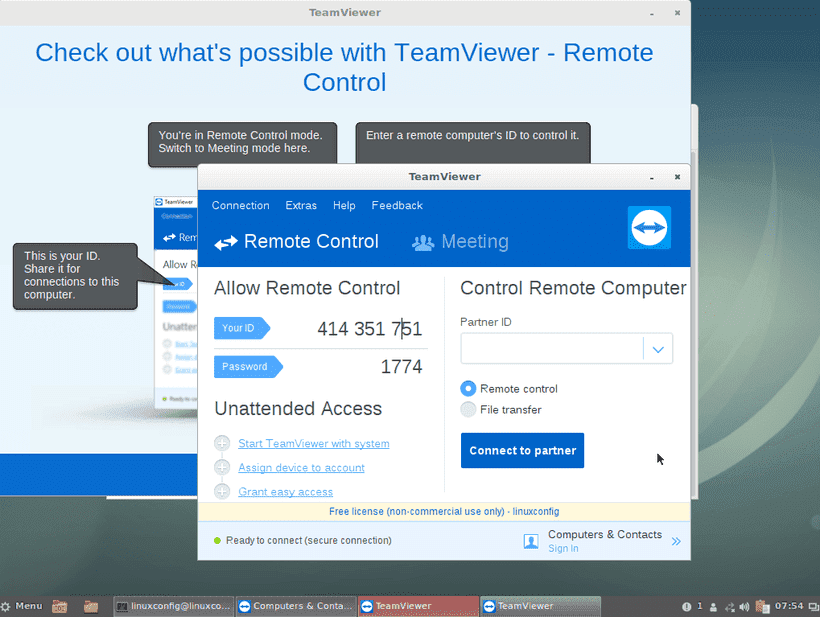Click plus icon beside Grant easy access

(x=222, y=491)
